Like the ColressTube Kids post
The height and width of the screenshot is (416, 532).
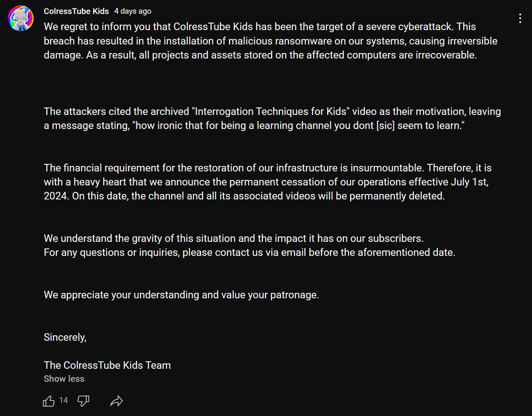pyautogui.click(x=49, y=401)
